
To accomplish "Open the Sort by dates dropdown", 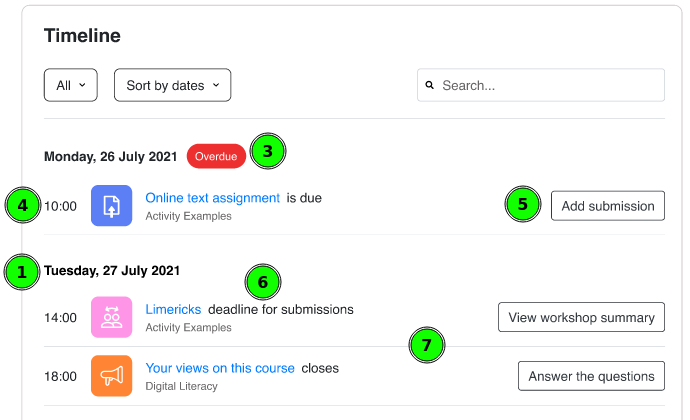I will pyautogui.click(x=172, y=85).
